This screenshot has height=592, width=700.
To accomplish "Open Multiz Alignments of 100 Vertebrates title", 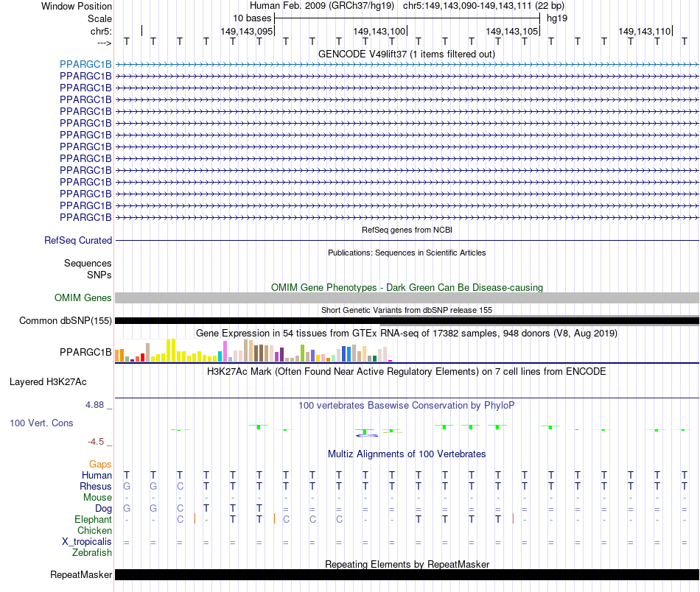I will 407,454.
